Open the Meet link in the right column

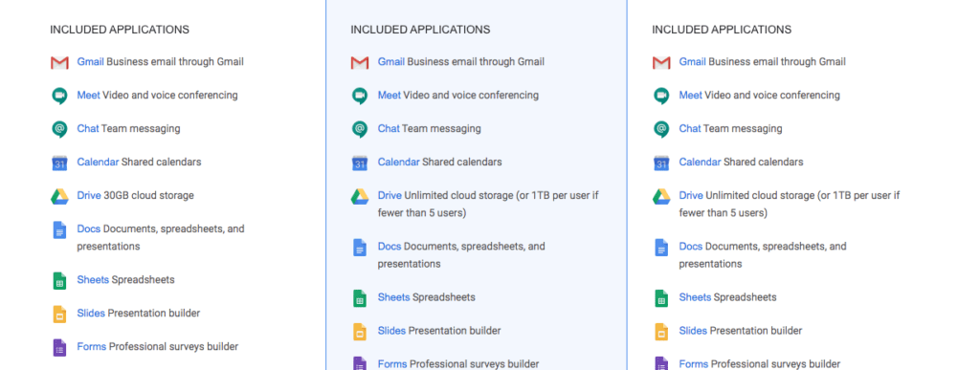tap(690, 96)
